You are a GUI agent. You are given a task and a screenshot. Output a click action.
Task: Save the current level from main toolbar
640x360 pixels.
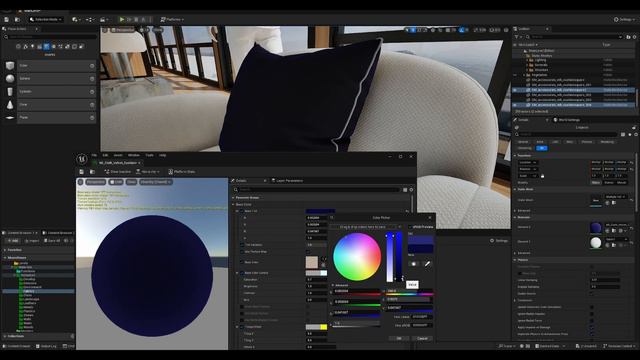coord(7,19)
